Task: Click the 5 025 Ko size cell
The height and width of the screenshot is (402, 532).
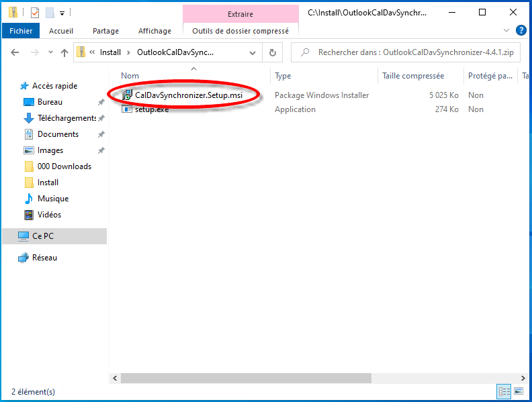Action: pos(444,95)
